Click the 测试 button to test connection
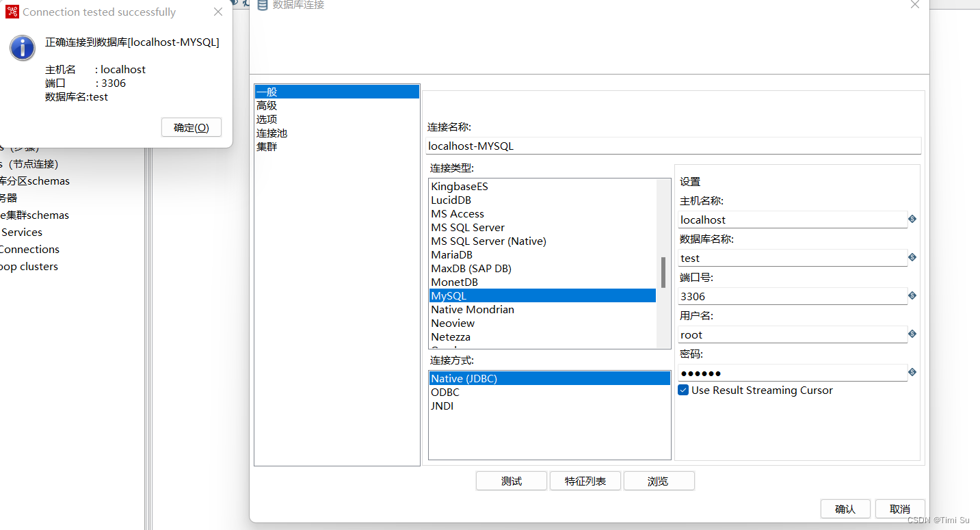Viewport: 980px width, 530px height. click(x=511, y=481)
